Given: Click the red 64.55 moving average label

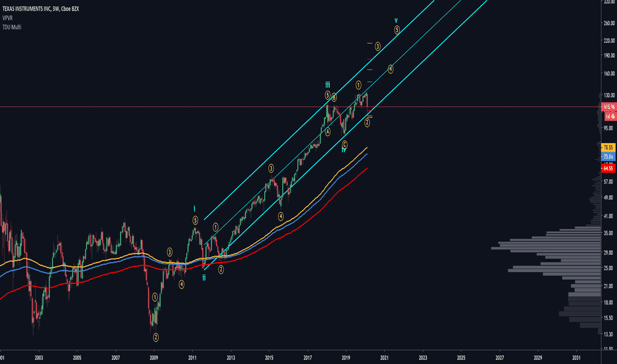Looking at the screenshot, I should 608,168.
